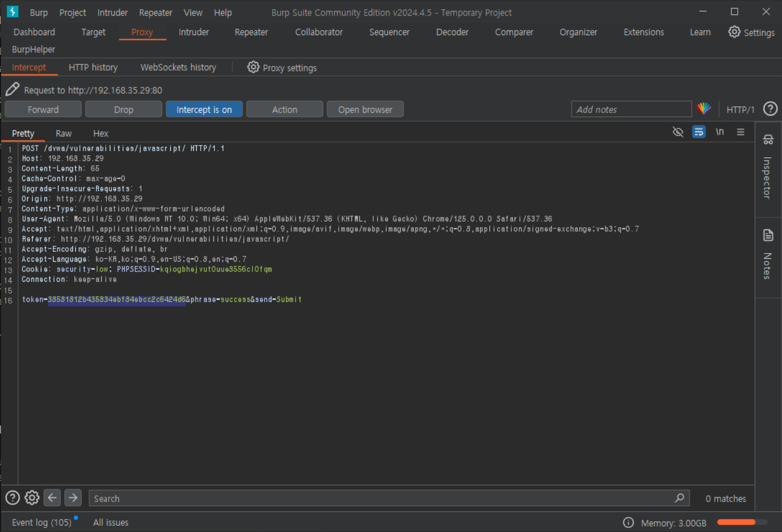Image resolution: width=782 pixels, height=532 pixels.
Task: Open the Settings gear icon
Action: click(x=734, y=32)
